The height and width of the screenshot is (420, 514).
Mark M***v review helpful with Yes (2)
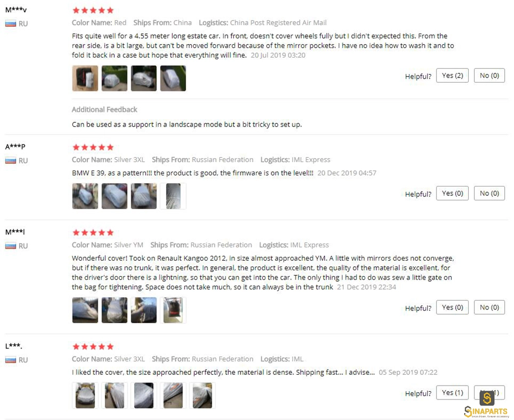[x=452, y=76]
